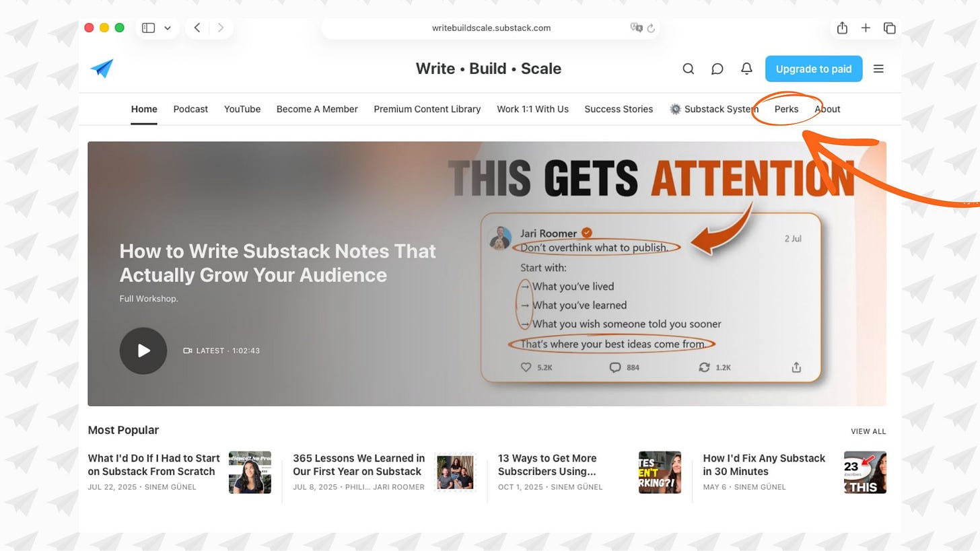Open the Success Stories tab
The height and width of the screenshot is (551, 980).
619,109
